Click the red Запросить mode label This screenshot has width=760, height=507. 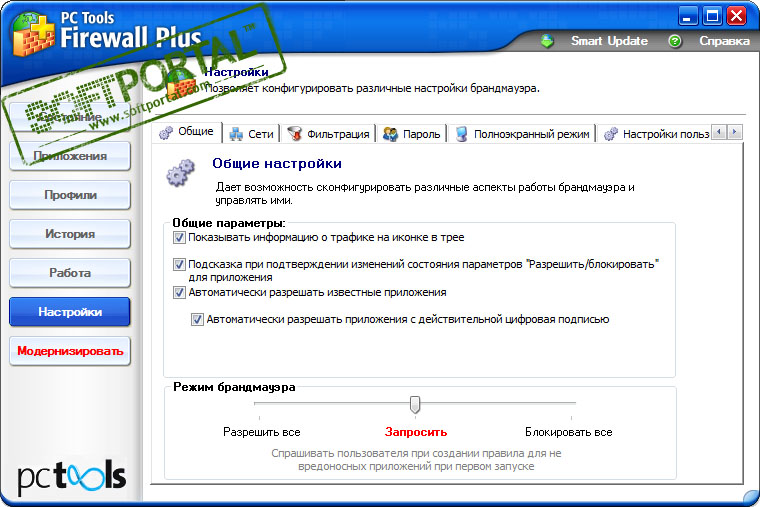(x=416, y=432)
